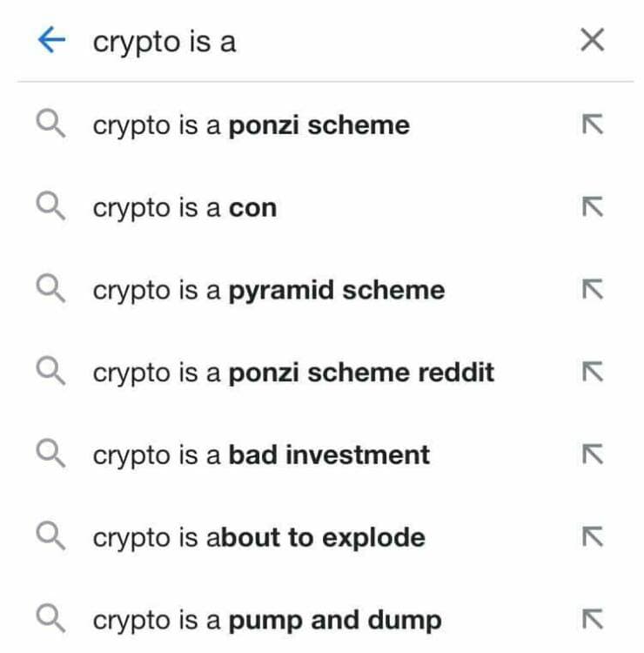Click the fill arrow beside "con" suggestion
Viewport: 644px width, 653px height.
pos(592,208)
